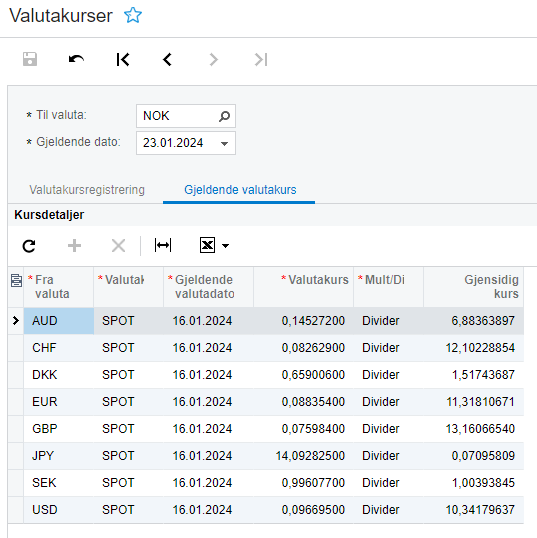Select the CHF currency cell

[59, 348]
